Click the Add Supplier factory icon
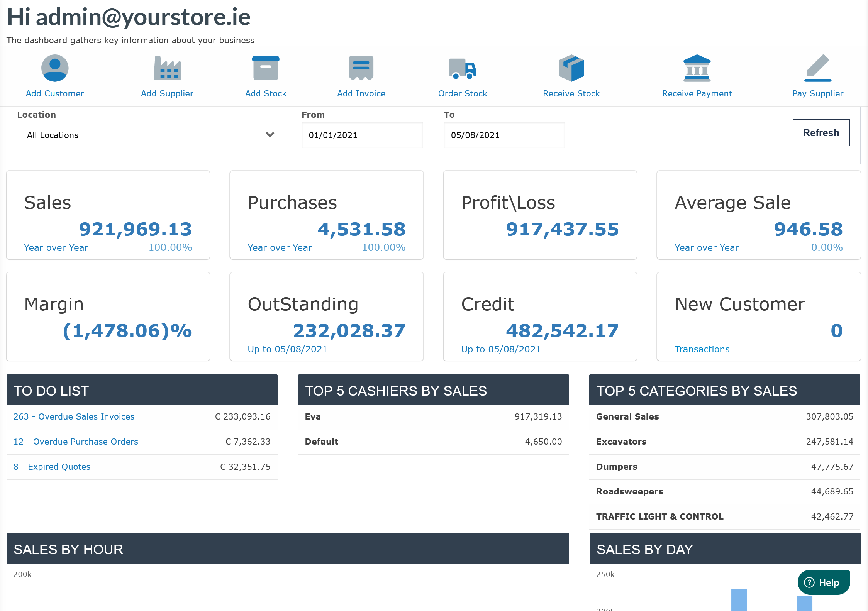Image resolution: width=868 pixels, height=611 pixels. point(167,68)
